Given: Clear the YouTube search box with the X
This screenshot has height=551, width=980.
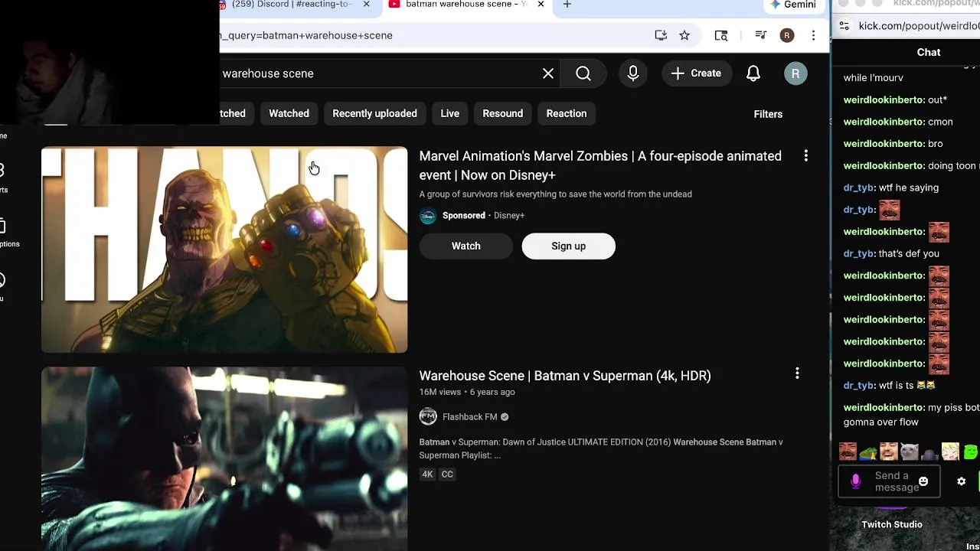Looking at the screenshot, I should click(x=548, y=73).
